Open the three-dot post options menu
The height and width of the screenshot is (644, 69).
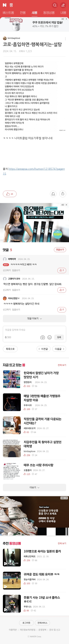pos(65,39)
